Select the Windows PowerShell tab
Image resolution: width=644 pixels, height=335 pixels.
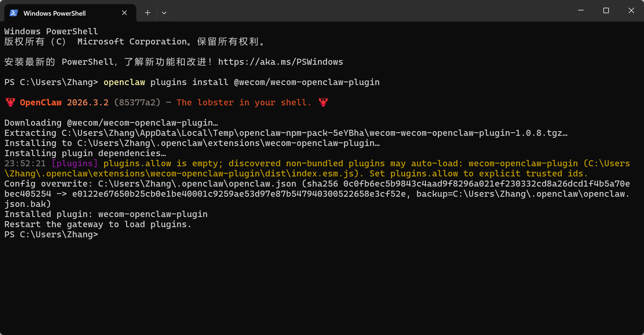coord(55,13)
